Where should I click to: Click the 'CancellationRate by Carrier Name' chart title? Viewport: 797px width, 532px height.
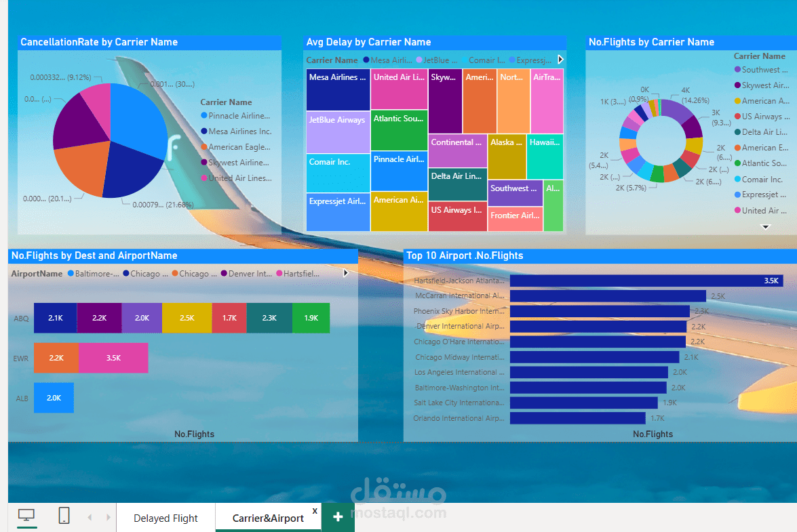(99, 42)
